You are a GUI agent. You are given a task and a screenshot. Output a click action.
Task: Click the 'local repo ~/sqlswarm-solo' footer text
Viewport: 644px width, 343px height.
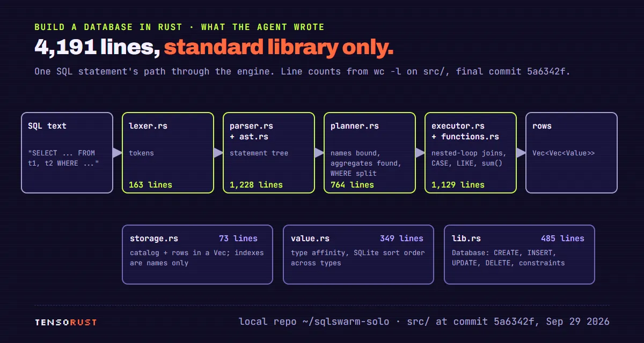(424, 322)
